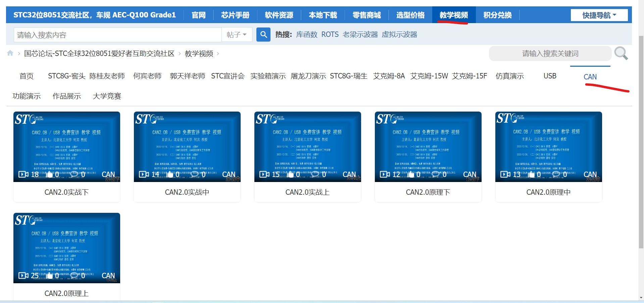Select the CAN category tab

(590, 77)
